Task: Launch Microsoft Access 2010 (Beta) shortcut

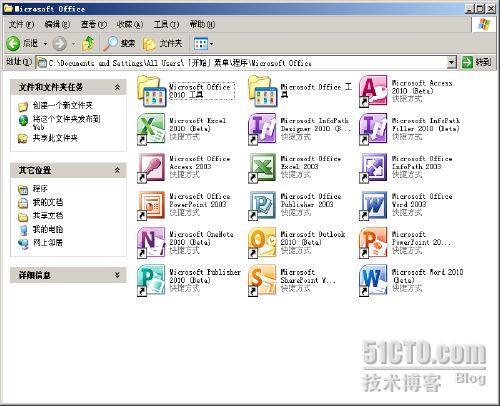Action: pos(373,91)
